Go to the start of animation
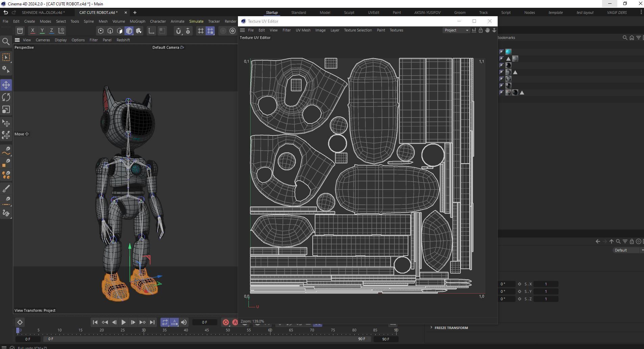Screen dimensions: 644x349 click(95, 322)
